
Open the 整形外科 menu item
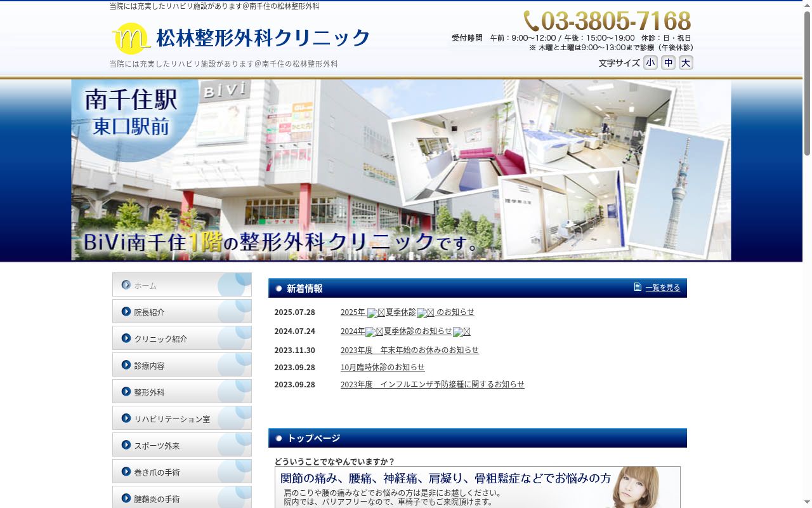(182, 391)
